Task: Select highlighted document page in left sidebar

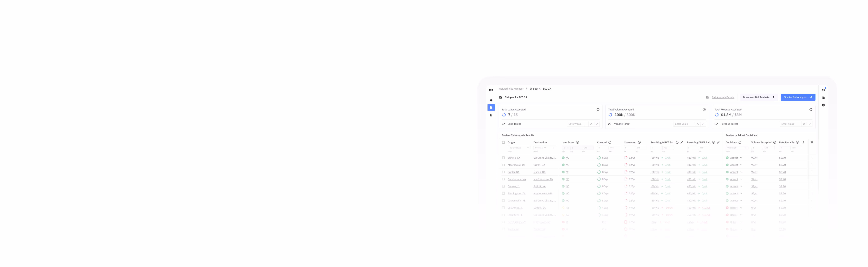Action: tap(491, 108)
